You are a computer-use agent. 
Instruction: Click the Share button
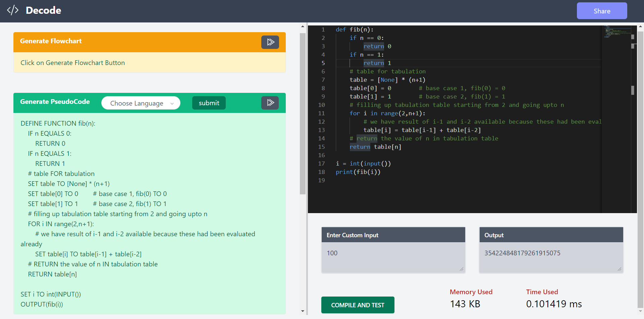[x=602, y=11]
